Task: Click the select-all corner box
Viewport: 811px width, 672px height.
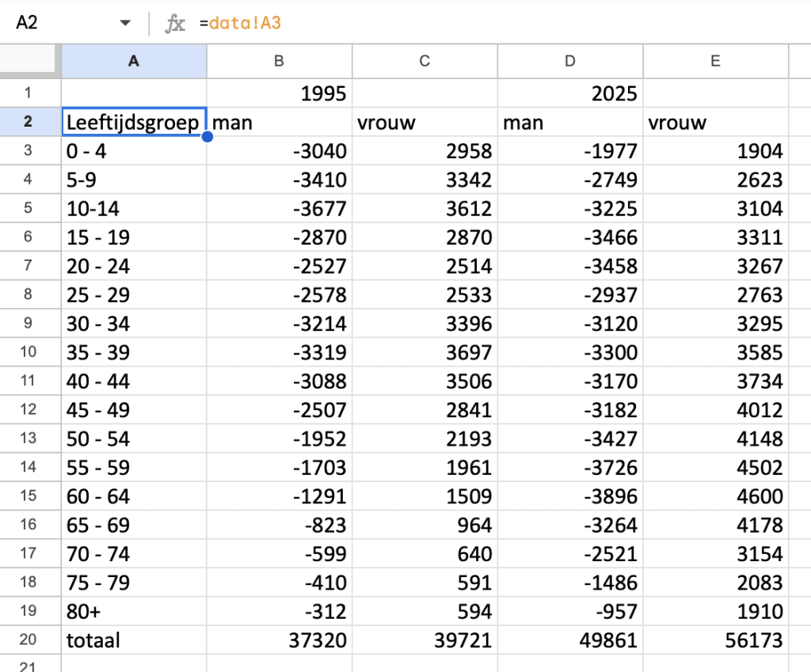Action: 30,61
